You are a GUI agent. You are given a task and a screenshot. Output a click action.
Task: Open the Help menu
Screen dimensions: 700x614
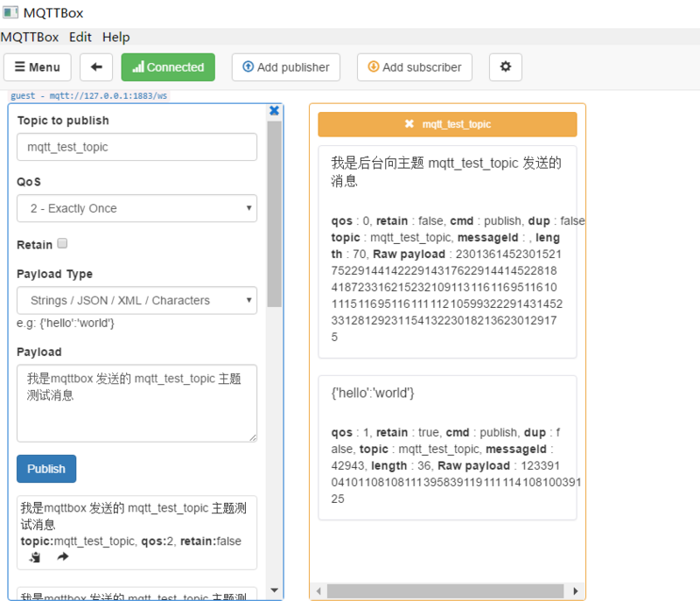[x=115, y=37]
